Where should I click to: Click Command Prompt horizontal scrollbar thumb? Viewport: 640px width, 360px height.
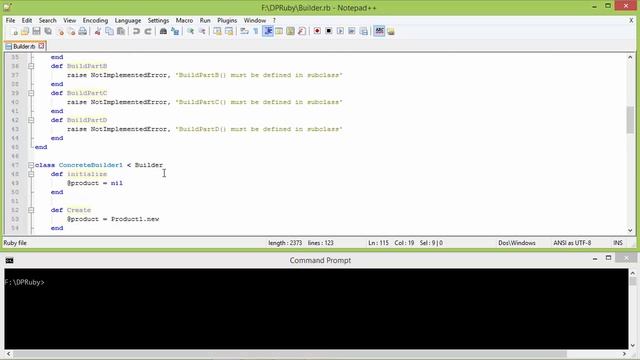click(x=290, y=354)
